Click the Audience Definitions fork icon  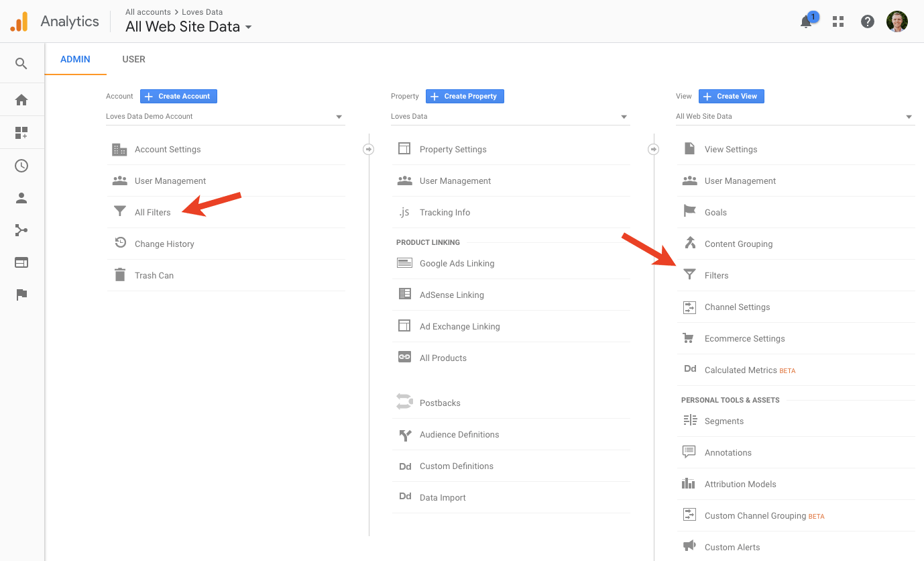pyautogui.click(x=404, y=435)
